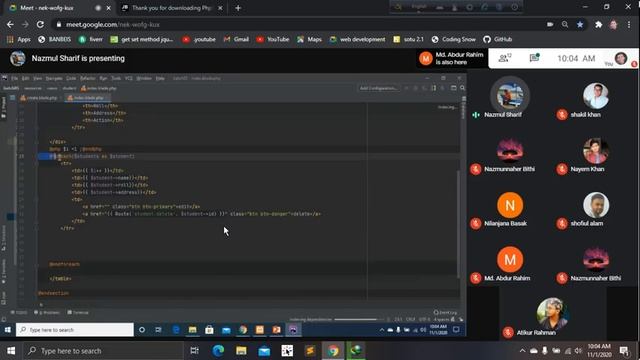640x360 pixels.
Task: Click the camera permission icon in address bar
Action: [550, 24]
